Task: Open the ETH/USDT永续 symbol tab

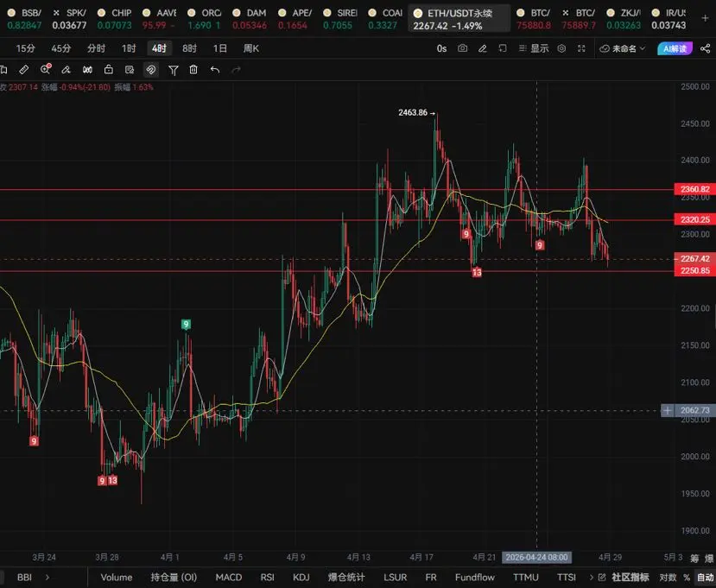Action: pos(459,19)
